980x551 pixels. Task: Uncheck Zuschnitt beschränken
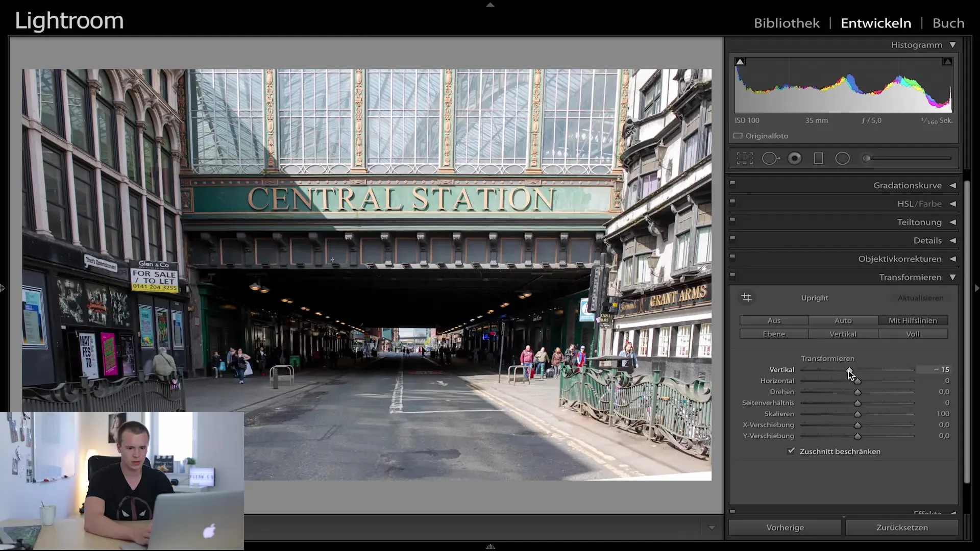791,451
